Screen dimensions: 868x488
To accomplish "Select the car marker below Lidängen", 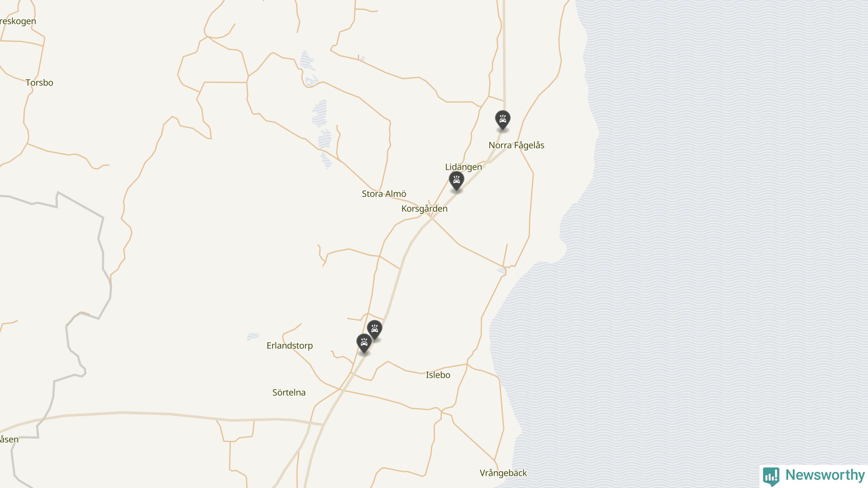I will (x=456, y=181).
